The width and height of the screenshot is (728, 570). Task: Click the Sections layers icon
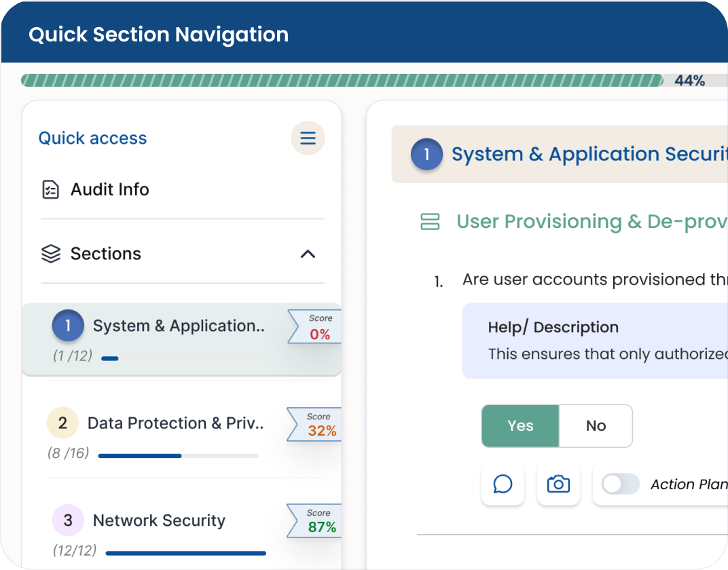[51, 254]
